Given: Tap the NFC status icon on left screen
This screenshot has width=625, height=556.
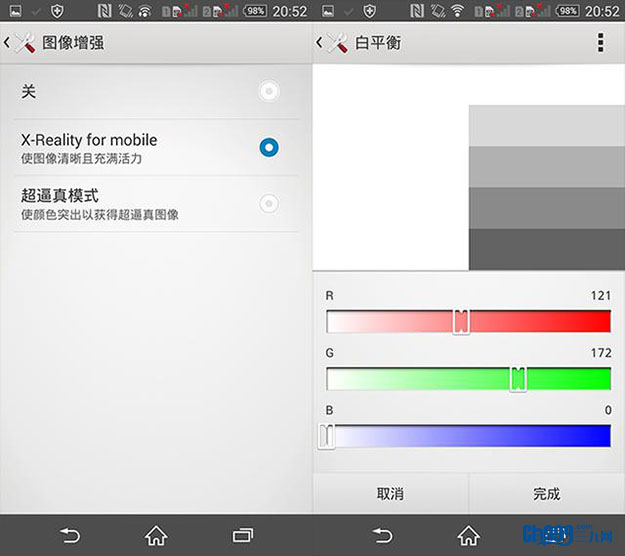Looking at the screenshot, I should pos(104,11).
